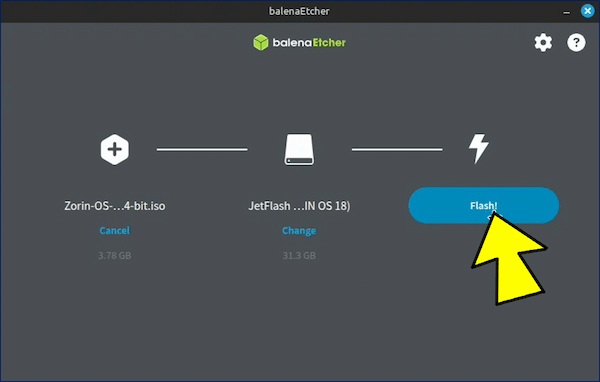Click the balenaEtcher window title bar text
Screen dimensions: 600x382
pos(299,11)
